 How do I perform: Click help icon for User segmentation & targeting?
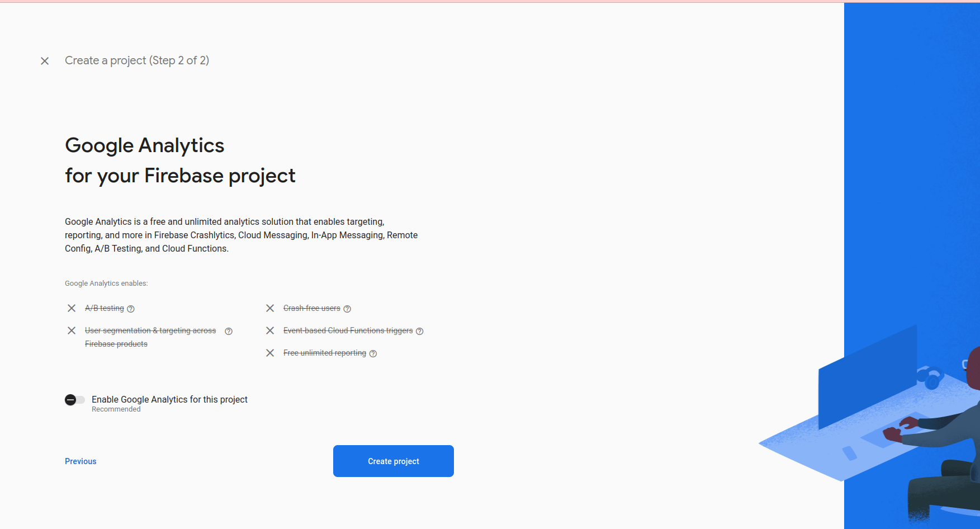tap(229, 331)
